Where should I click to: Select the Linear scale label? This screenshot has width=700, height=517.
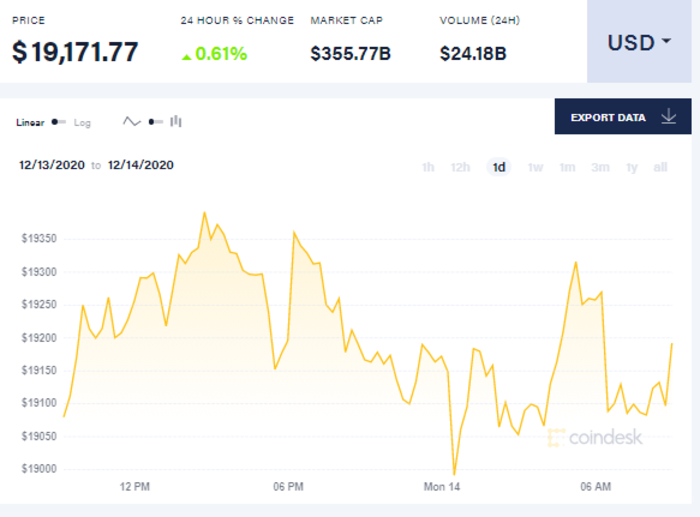tap(32, 122)
